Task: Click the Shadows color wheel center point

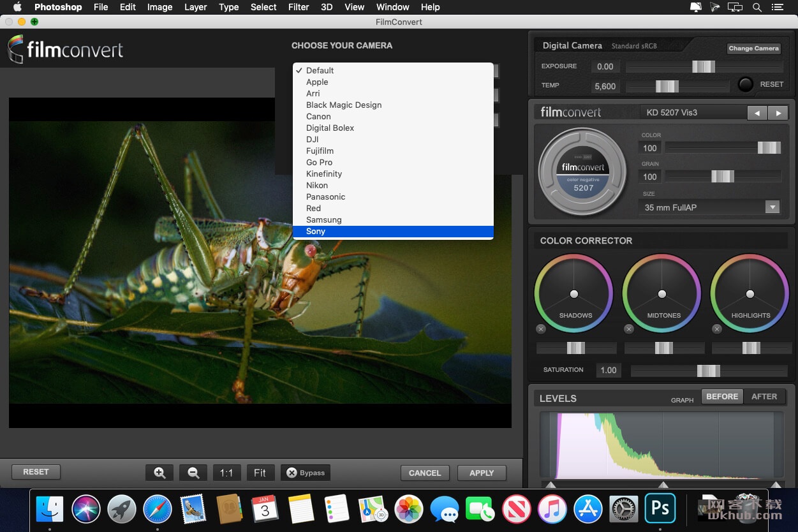Action: (574, 294)
